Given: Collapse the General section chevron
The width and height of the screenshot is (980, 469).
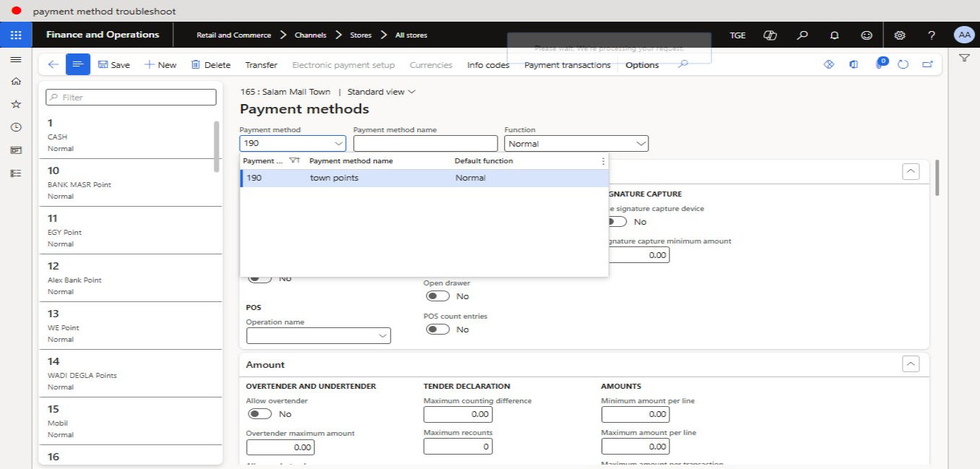Looking at the screenshot, I should (x=911, y=171).
